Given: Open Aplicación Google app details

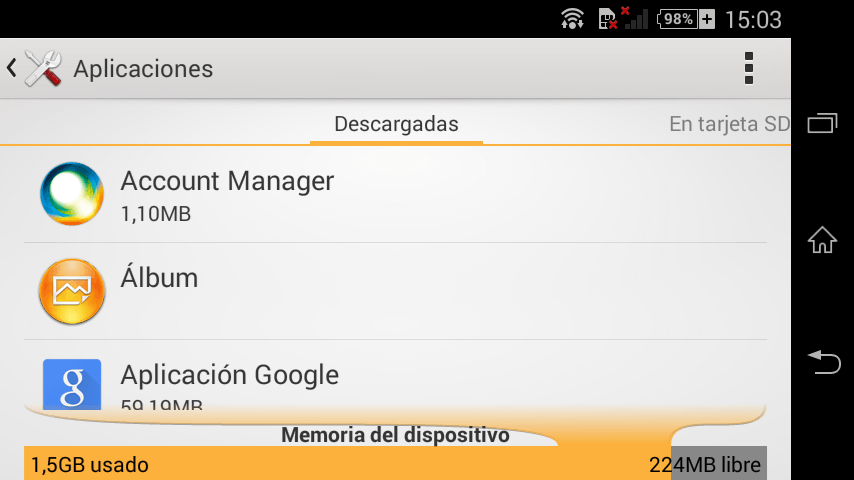Looking at the screenshot, I should point(395,376).
